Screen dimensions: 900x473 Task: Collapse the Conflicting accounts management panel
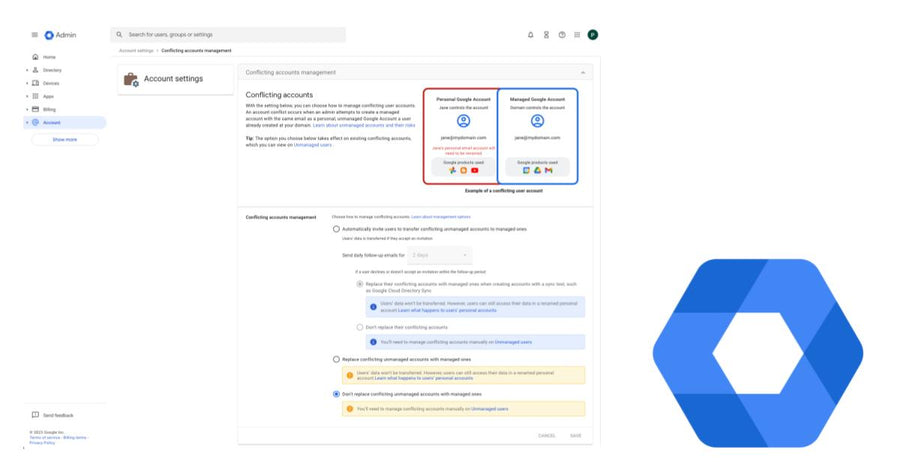583,73
